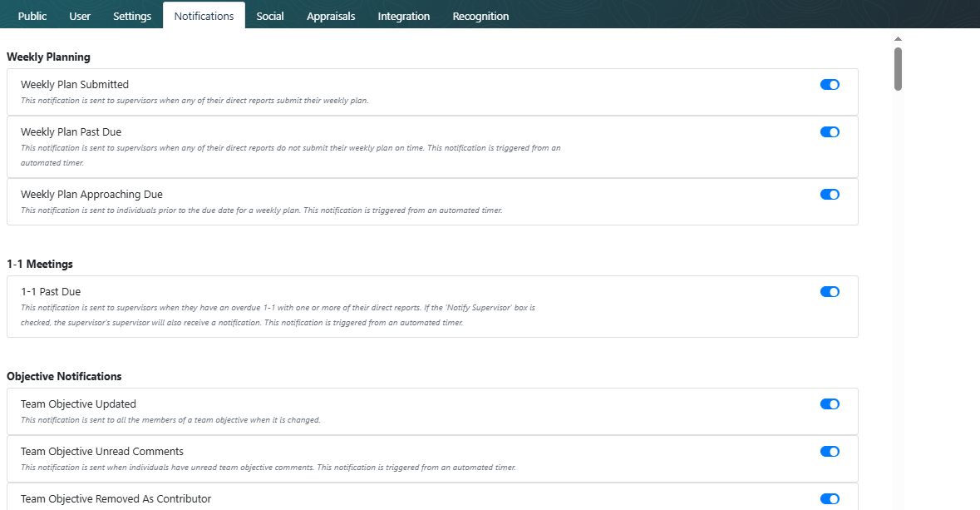Click the Team Objective Updated description text

pos(170,420)
